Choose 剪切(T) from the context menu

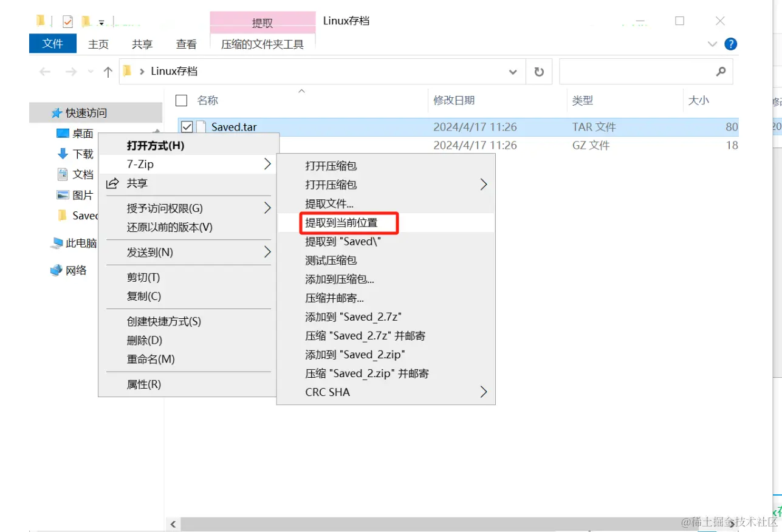pos(143,278)
